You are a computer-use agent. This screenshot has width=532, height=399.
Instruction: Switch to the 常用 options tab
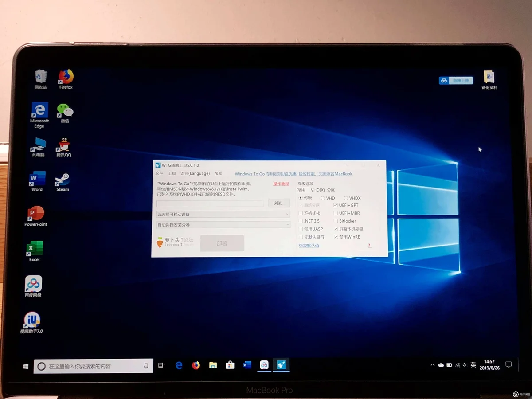pyautogui.click(x=301, y=190)
